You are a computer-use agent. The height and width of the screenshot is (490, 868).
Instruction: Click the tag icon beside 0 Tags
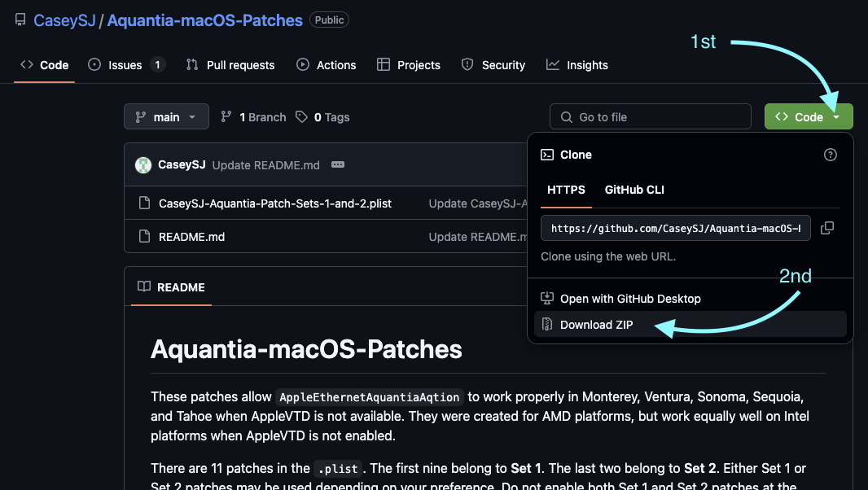pyautogui.click(x=301, y=117)
